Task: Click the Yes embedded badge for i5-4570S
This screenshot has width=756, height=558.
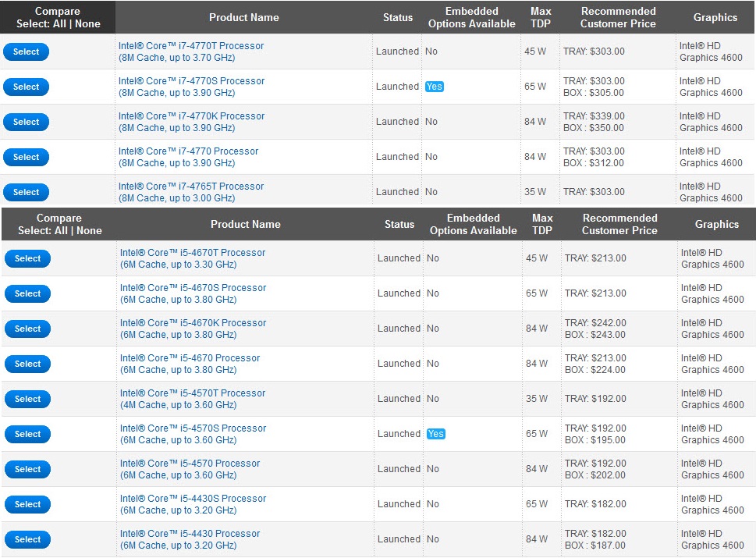Action: [435, 434]
